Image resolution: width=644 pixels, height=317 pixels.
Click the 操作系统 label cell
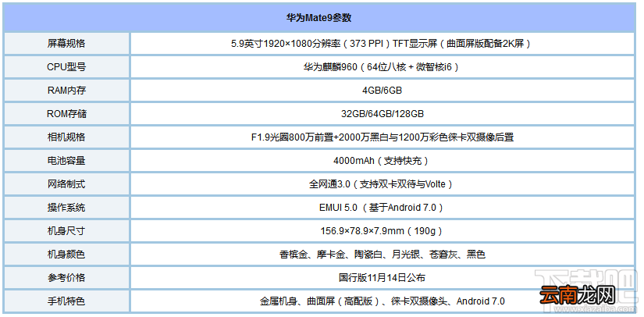pos(66,208)
